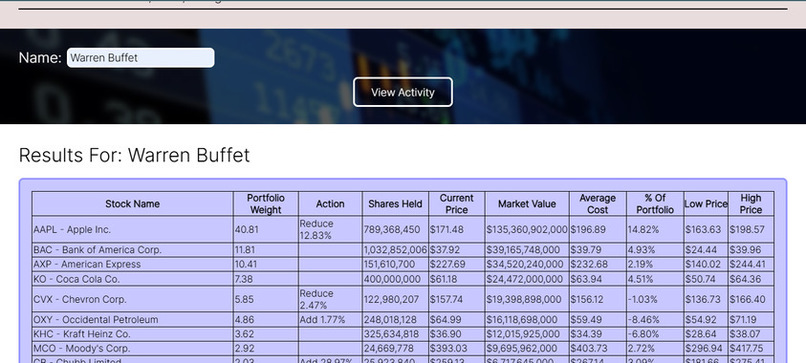
Task: Click the Portfolio Weight column header
Action: coord(266,204)
